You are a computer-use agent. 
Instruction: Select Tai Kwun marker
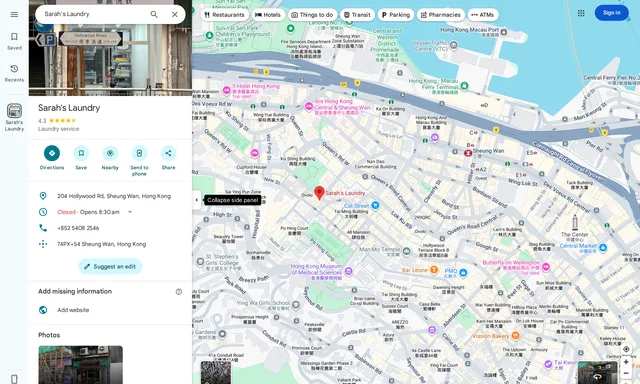pos(548,364)
